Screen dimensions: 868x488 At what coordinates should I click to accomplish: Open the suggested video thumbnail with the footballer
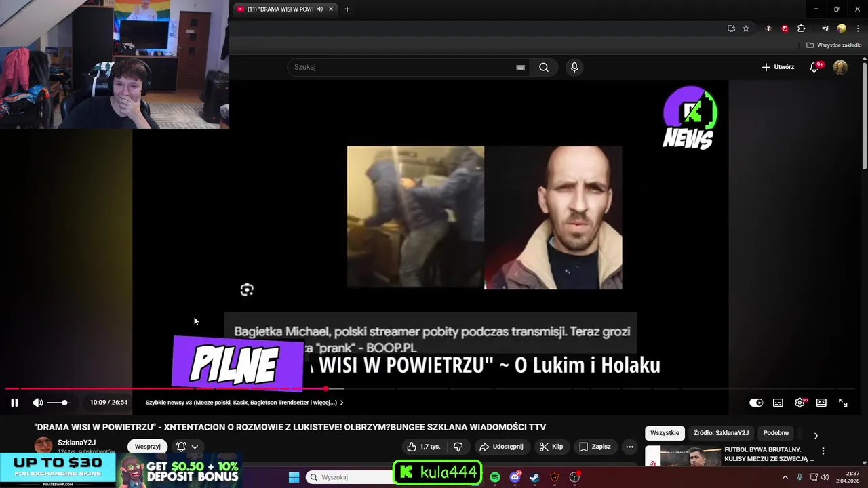tap(682, 456)
